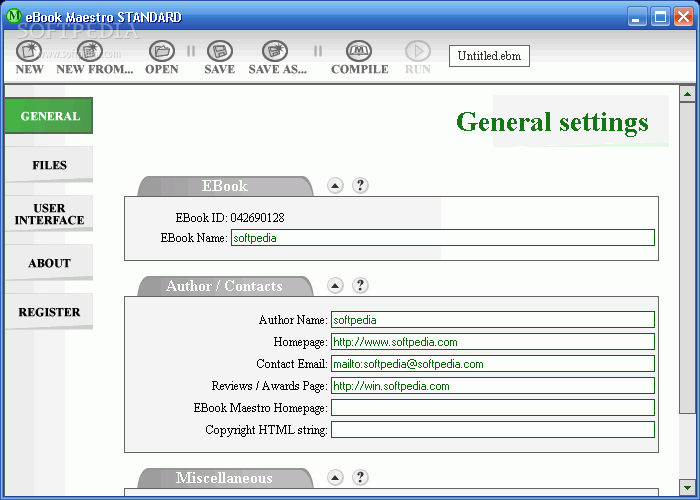Screen dimensions: 700x500
Task: Go to the REGISTER tab
Action: pyautogui.click(x=49, y=312)
